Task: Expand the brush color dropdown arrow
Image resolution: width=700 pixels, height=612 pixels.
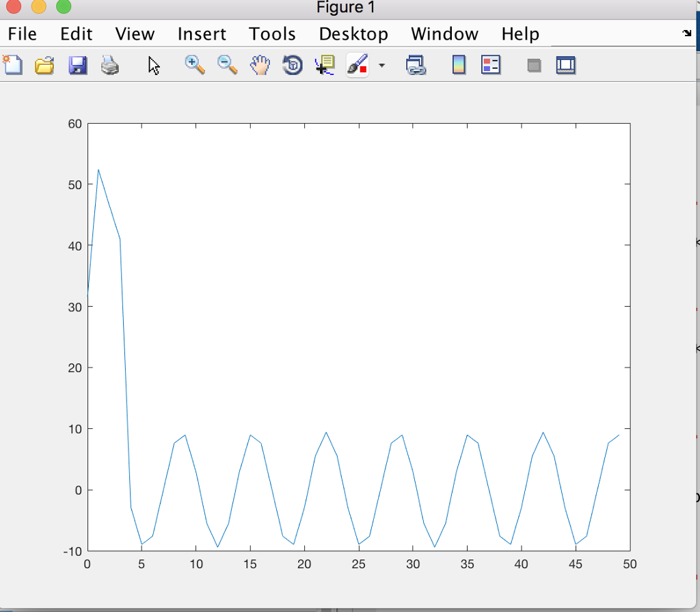Action: pyautogui.click(x=381, y=66)
